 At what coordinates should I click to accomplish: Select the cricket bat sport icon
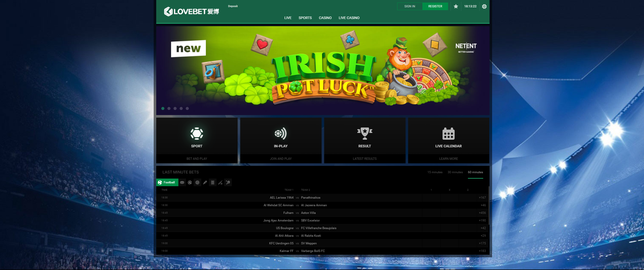(205, 182)
